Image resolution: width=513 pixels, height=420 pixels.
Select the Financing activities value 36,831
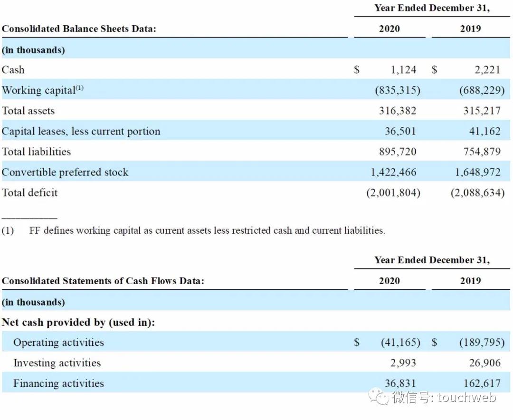[400, 383]
